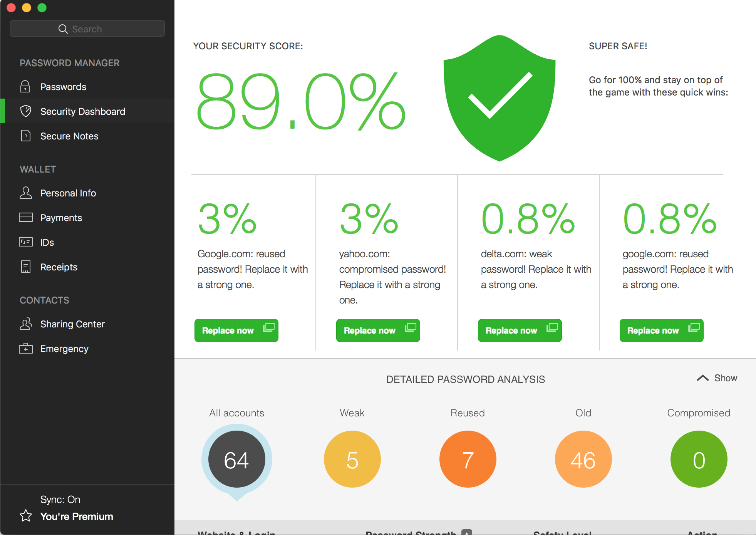Select the Old passwords count circle
Image resolution: width=756 pixels, height=535 pixels.
click(x=583, y=459)
